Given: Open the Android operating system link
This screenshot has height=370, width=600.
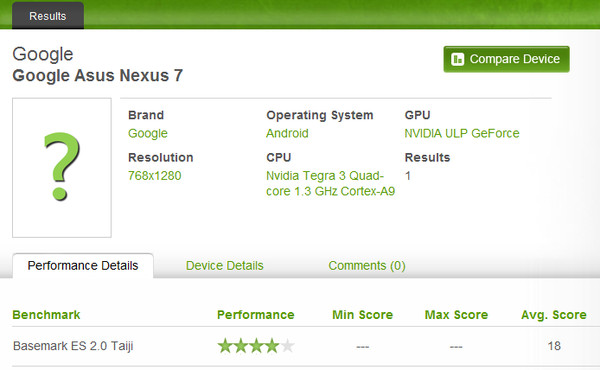Looking at the screenshot, I should [x=287, y=134].
